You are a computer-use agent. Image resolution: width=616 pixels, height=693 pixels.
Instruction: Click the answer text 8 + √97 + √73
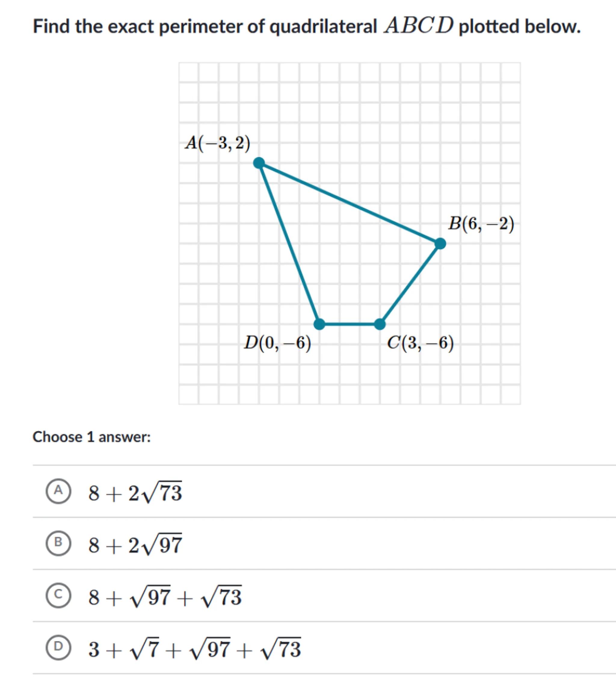[165, 597]
